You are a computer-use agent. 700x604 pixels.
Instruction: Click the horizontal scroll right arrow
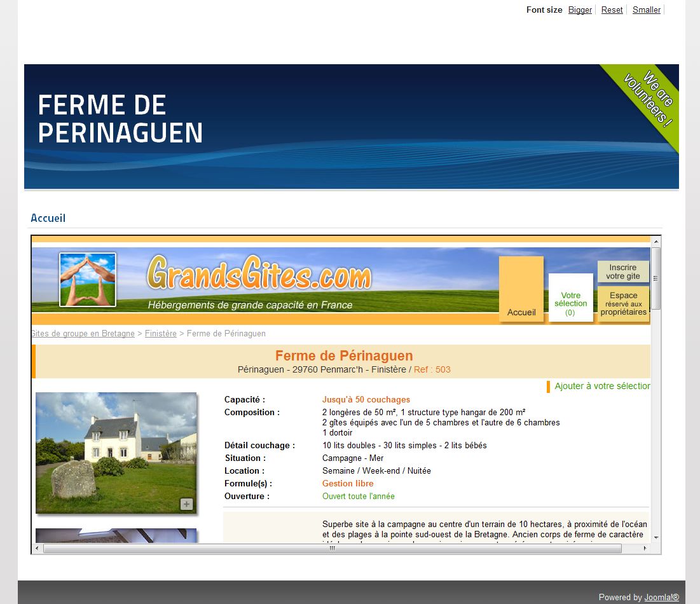click(x=645, y=548)
